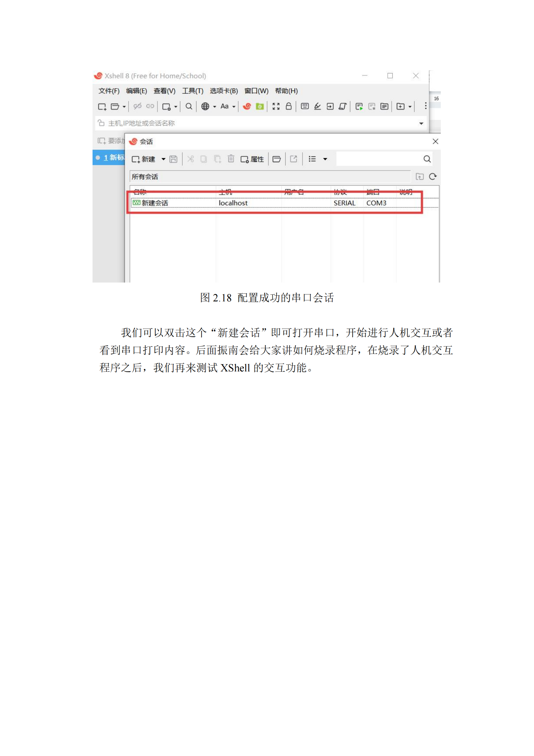Click the export shortcut icon in sessions dialog
The width and height of the screenshot is (534, 756).
click(x=294, y=159)
